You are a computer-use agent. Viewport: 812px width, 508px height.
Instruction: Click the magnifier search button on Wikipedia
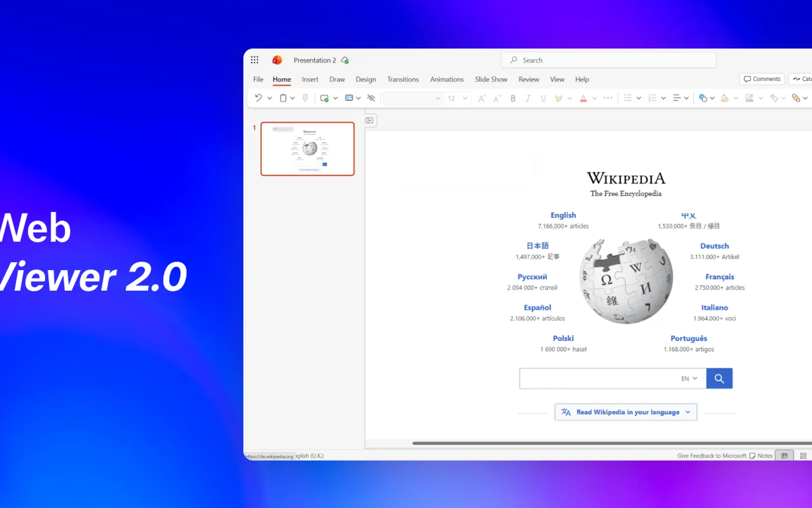[x=719, y=378]
